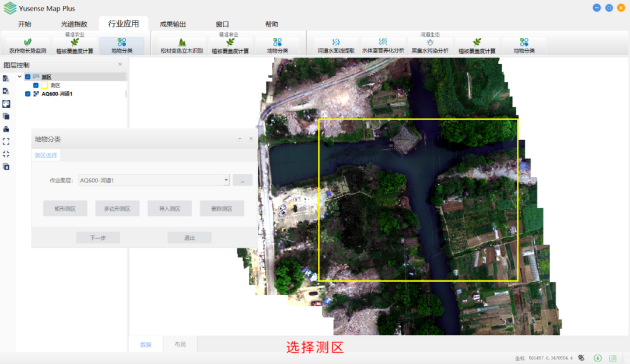Uncheck the AQ600-河道1 layer checkbox
This screenshot has height=364, width=630.
tap(28, 94)
